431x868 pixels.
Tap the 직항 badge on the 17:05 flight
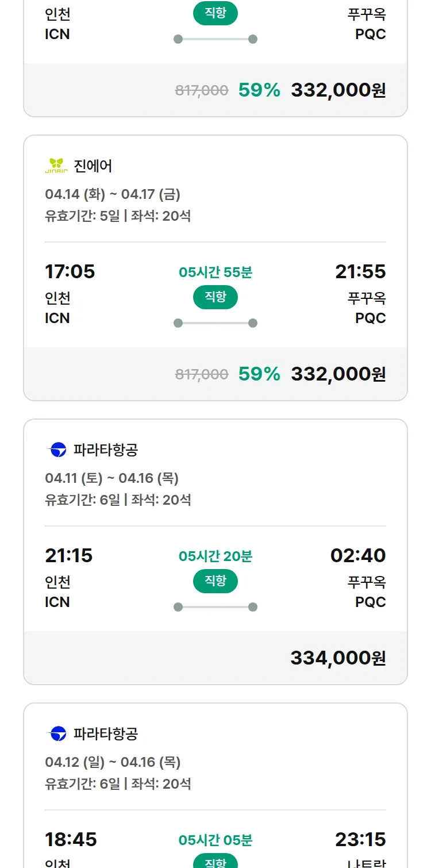click(215, 297)
